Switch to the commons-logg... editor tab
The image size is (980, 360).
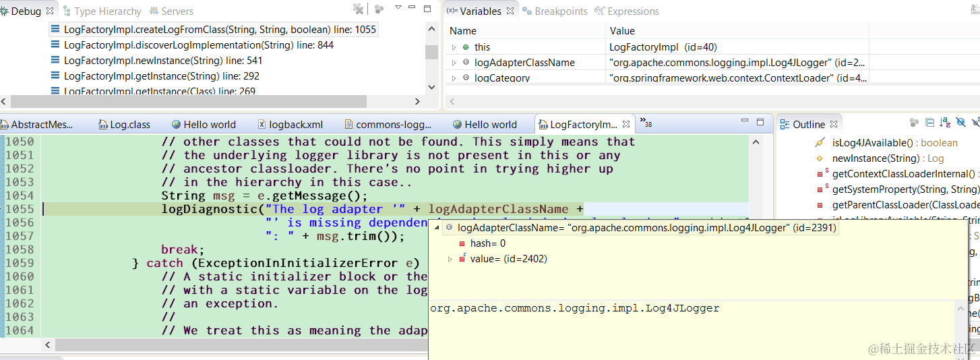pos(388,125)
